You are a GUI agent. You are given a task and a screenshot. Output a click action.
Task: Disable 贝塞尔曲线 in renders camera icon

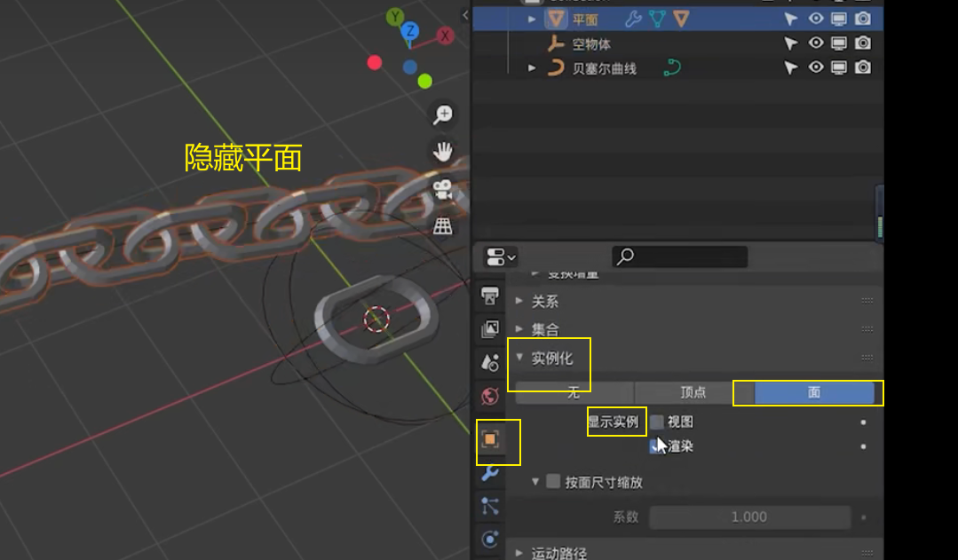tap(863, 67)
